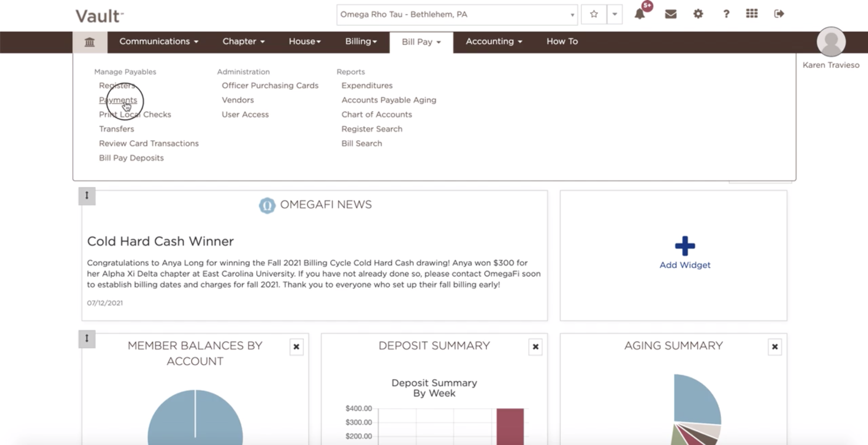Open the apps grid icon
The height and width of the screenshot is (445, 868).
[752, 14]
